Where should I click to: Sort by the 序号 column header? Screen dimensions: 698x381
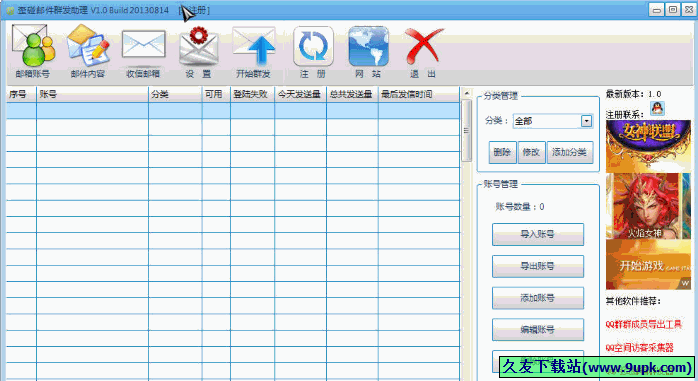[21, 94]
